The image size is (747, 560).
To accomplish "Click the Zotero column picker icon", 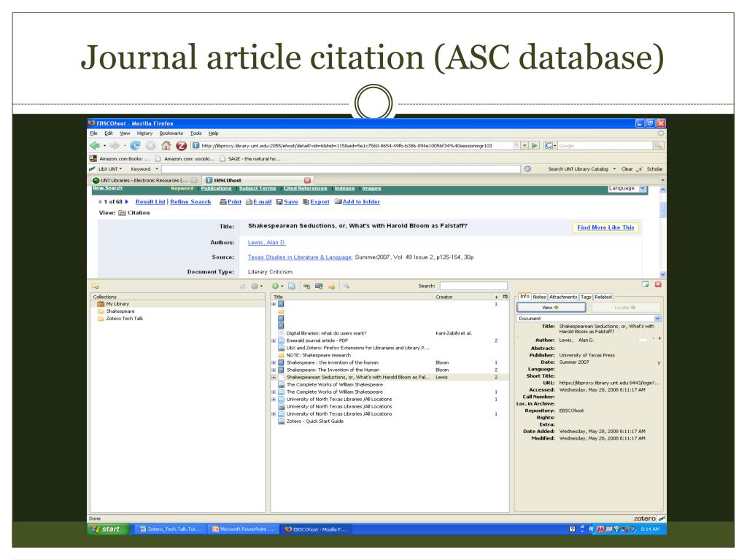I will click(x=506, y=297).
